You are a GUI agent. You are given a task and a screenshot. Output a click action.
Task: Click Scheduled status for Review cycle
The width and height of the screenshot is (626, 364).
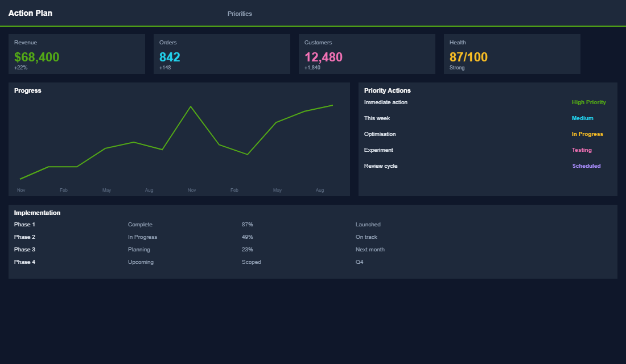coord(586,166)
